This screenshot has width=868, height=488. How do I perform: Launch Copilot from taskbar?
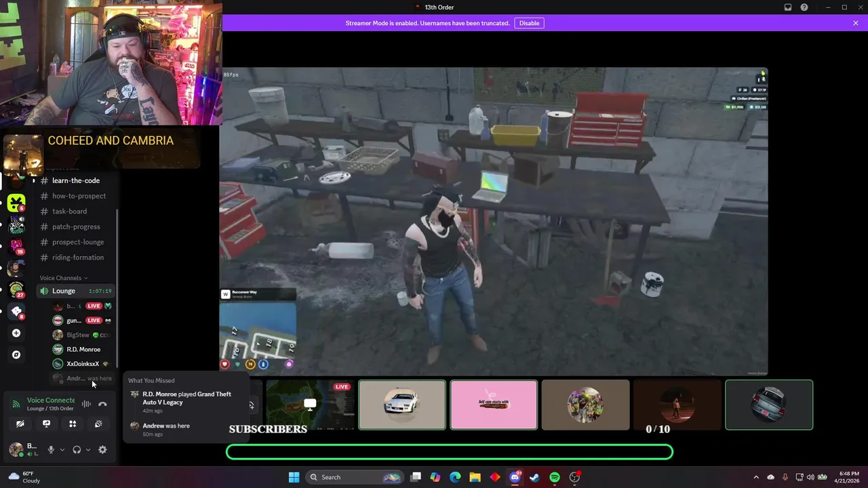435,477
